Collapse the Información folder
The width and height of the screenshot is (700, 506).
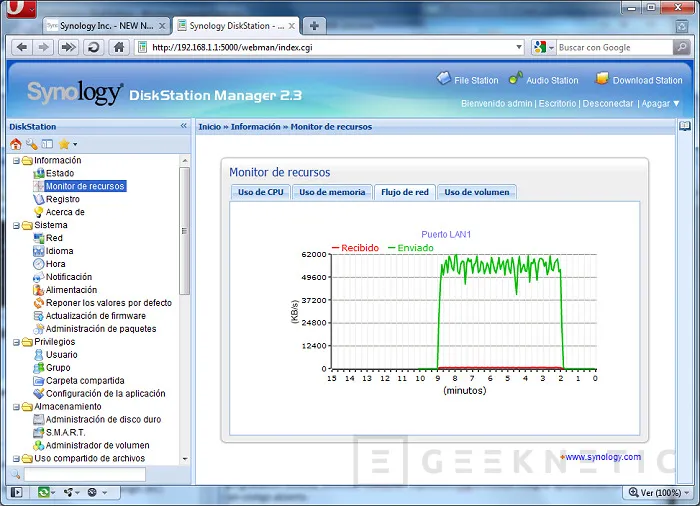coord(16,160)
